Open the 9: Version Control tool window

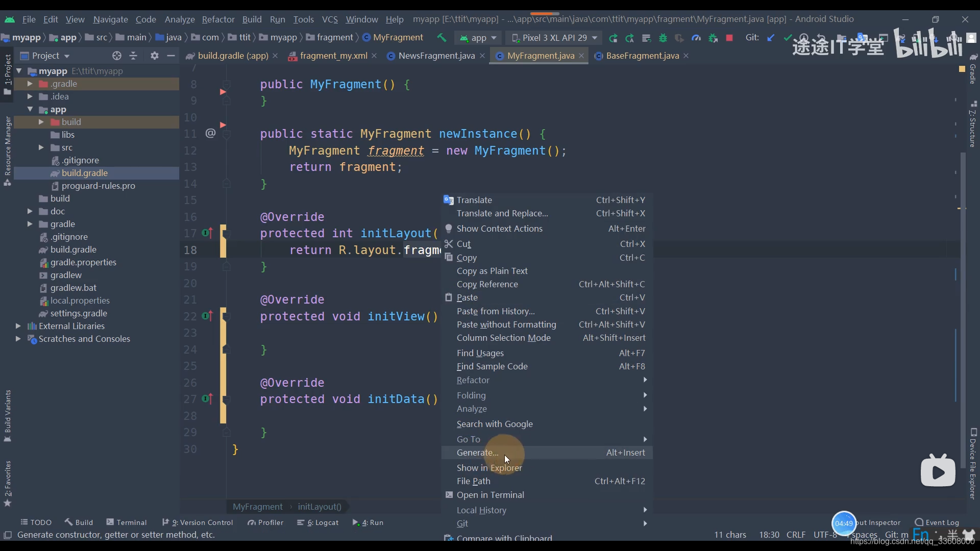[198, 522]
